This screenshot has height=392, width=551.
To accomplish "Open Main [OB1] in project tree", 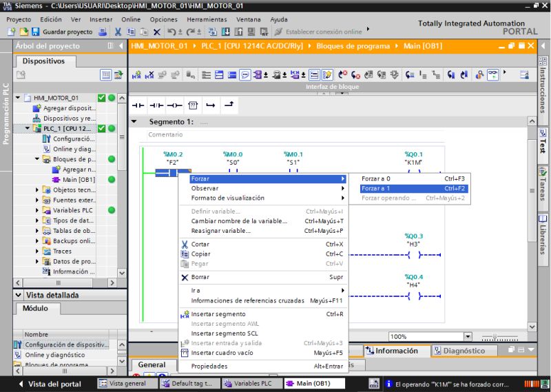I will click(x=79, y=179).
